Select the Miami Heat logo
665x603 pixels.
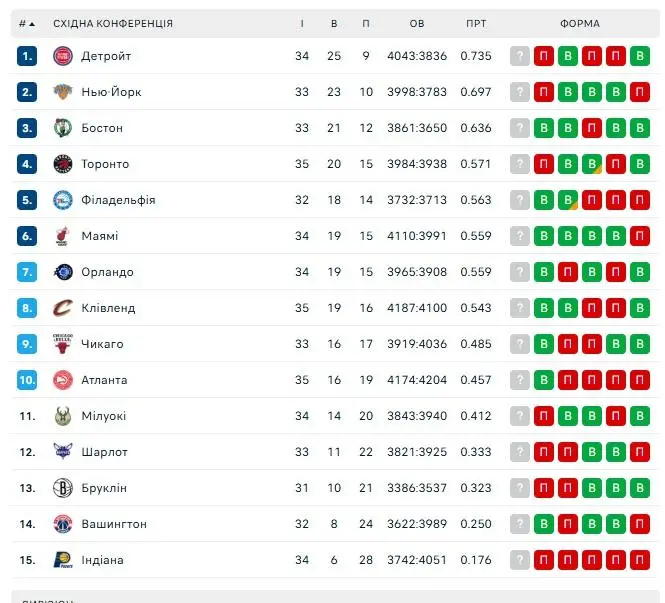point(63,236)
